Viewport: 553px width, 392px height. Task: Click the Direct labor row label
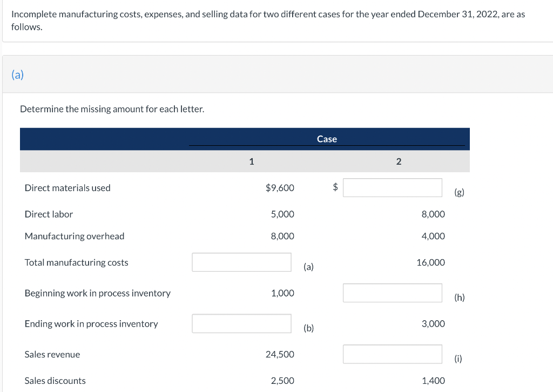[x=49, y=214]
